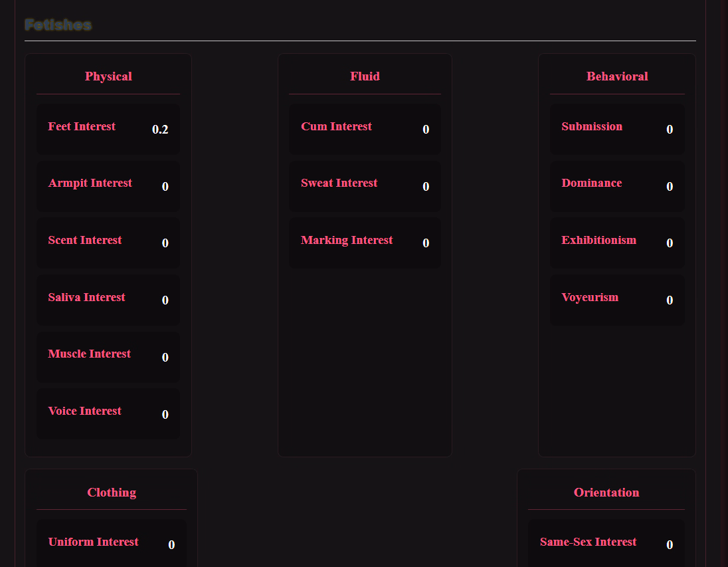Choose the Scent Interest entry
This screenshot has height=567, width=728.
(x=108, y=243)
